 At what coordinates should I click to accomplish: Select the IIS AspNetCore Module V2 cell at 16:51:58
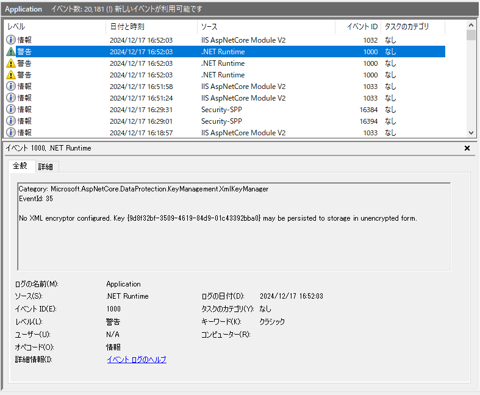tap(243, 86)
